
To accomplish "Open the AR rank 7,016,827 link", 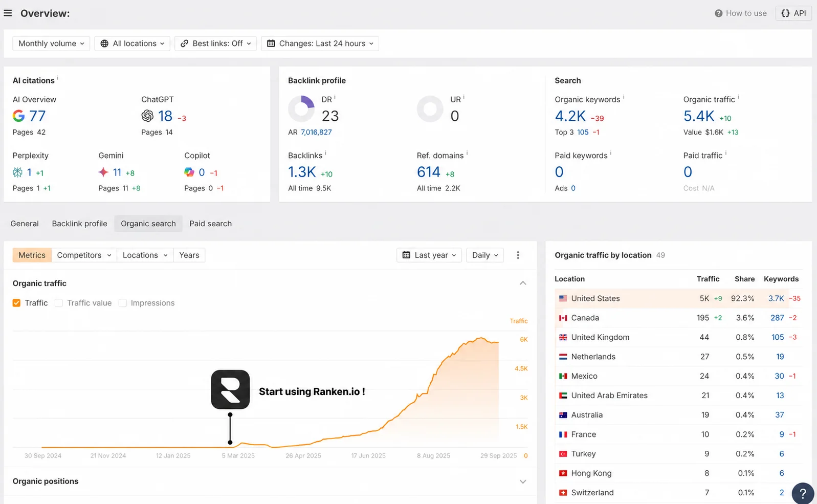I will (316, 132).
